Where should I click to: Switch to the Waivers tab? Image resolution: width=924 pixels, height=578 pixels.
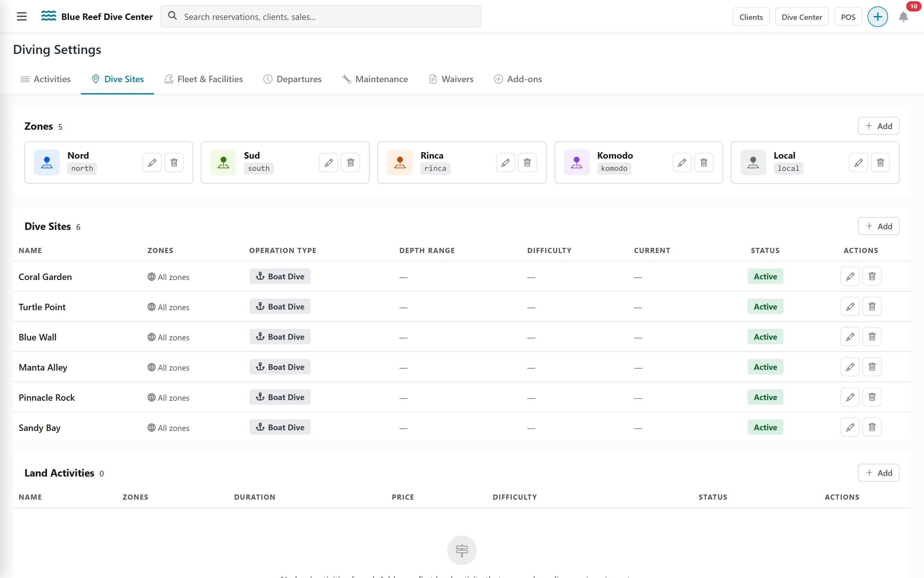[451, 79]
